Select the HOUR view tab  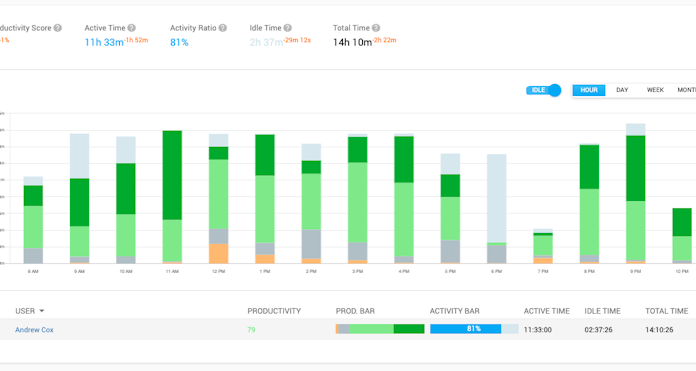[x=589, y=90]
